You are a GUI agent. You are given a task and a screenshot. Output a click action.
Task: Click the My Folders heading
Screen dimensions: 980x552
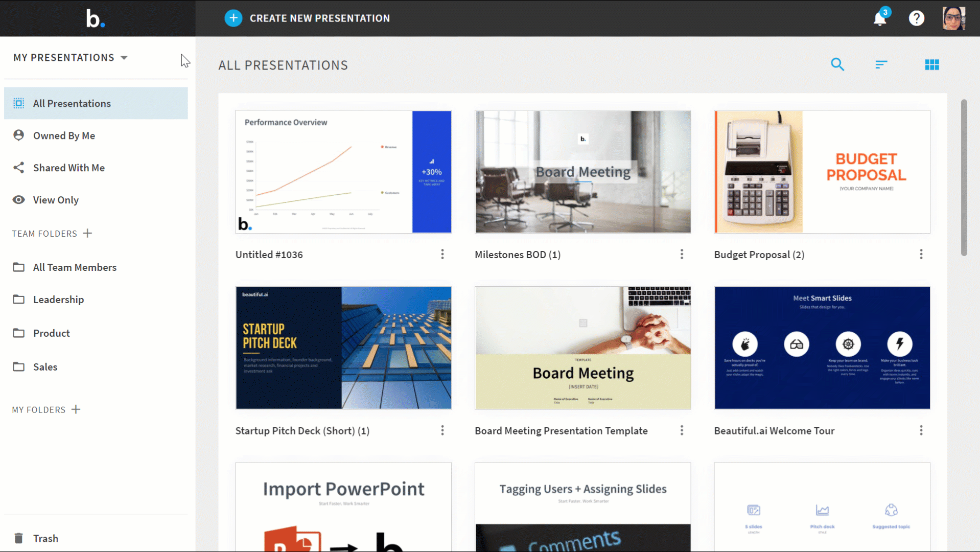coord(39,410)
